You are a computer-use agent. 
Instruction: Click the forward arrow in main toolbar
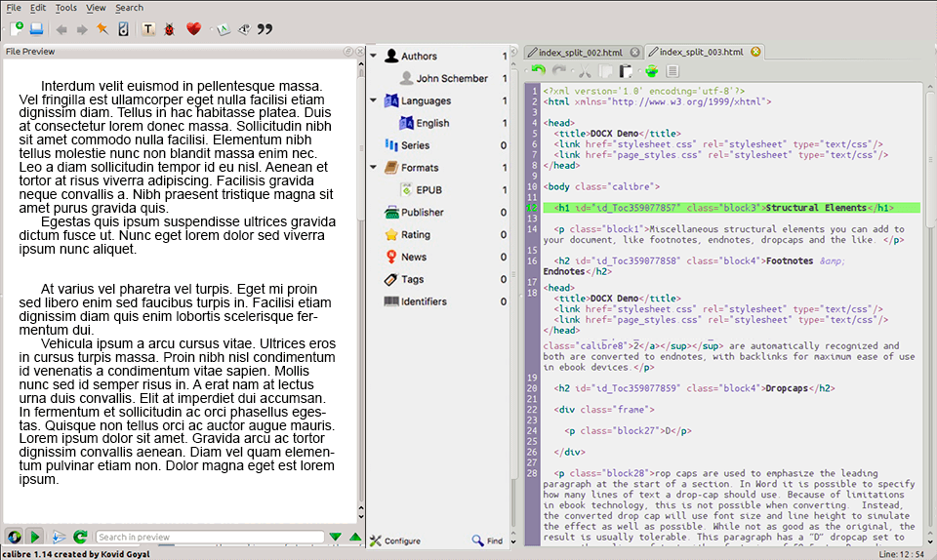pos(82,29)
